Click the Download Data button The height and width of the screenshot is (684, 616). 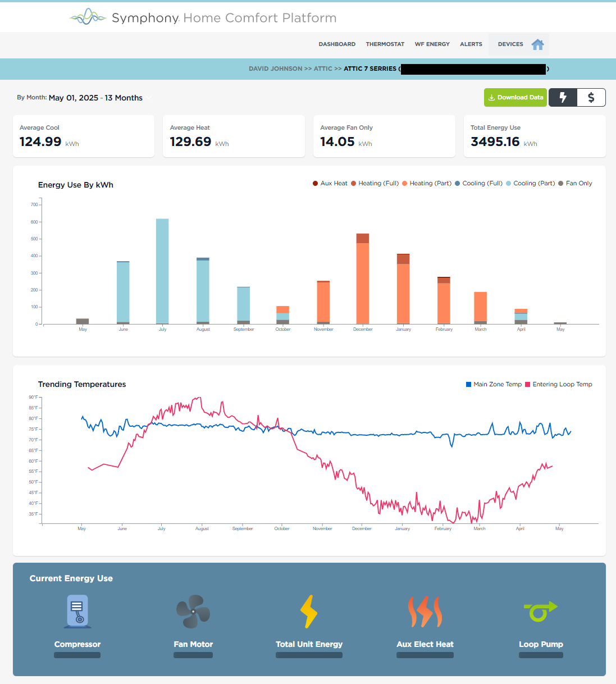pyautogui.click(x=515, y=97)
